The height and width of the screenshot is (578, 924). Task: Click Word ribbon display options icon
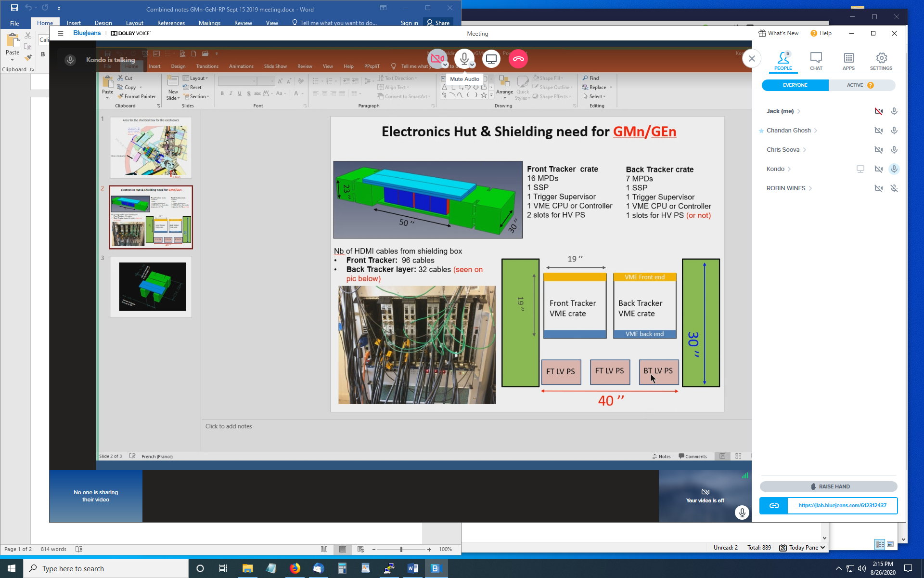pyautogui.click(x=383, y=8)
